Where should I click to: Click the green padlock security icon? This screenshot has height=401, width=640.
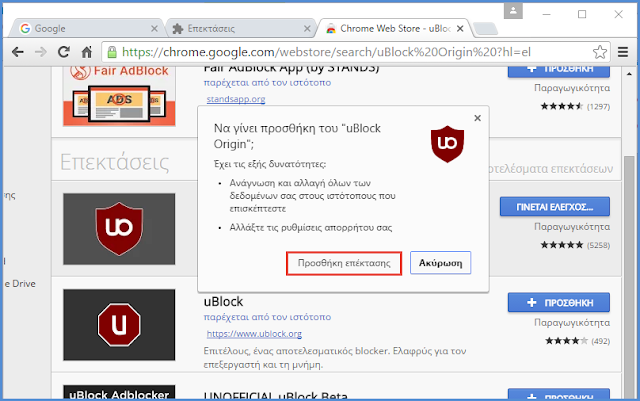[x=111, y=52]
